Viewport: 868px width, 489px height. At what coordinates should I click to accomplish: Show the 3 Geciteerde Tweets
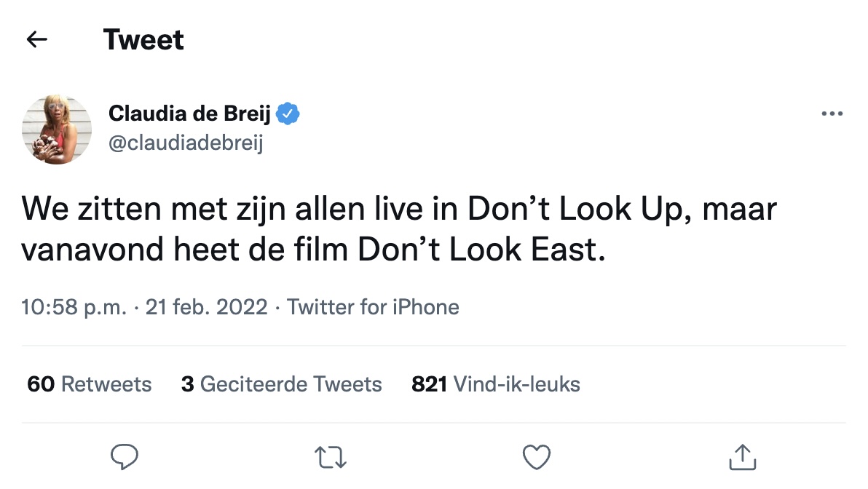pos(282,383)
